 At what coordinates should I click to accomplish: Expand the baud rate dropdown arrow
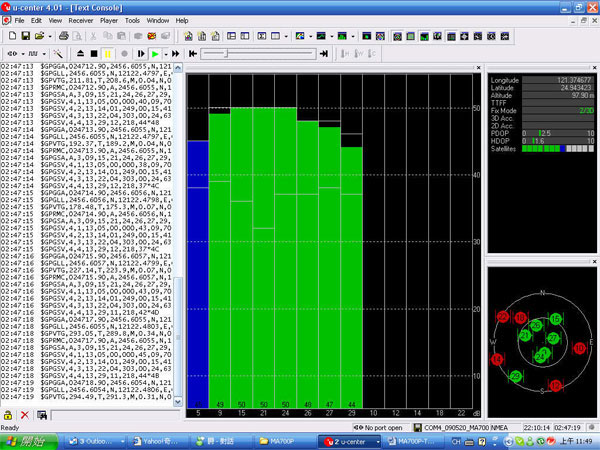[44, 54]
